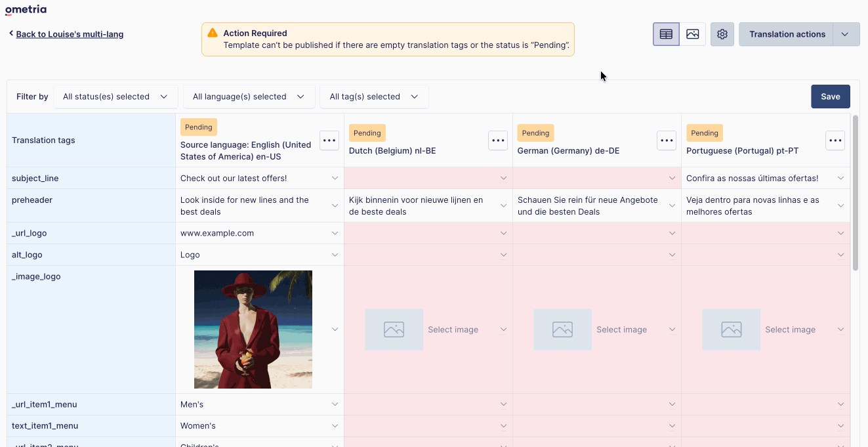
Task: Click the Translation tags column header
Action: pyautogui.click(x=43, y=140)
